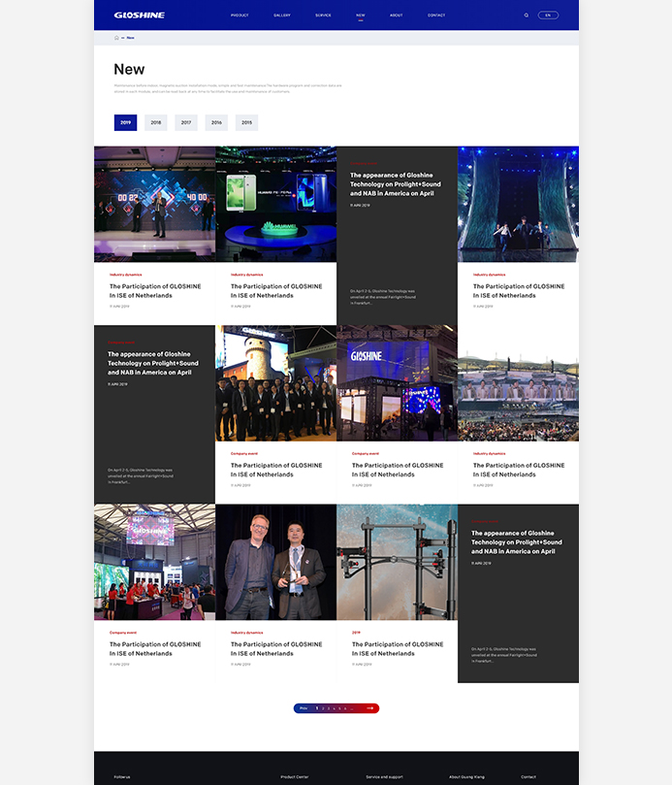Viewport: 672px width, 785px height.
Task: Select the 2015 year filter tab
Action: point(246,122)
